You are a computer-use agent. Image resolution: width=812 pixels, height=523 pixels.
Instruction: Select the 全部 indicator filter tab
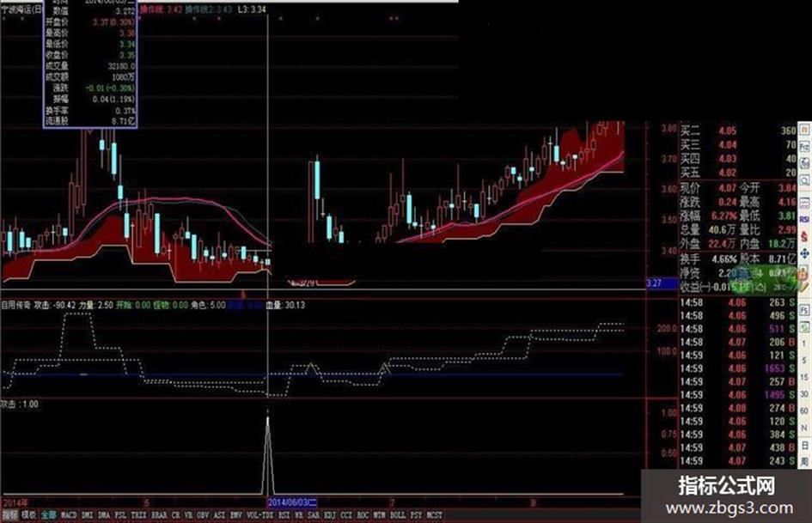point(49,514)
